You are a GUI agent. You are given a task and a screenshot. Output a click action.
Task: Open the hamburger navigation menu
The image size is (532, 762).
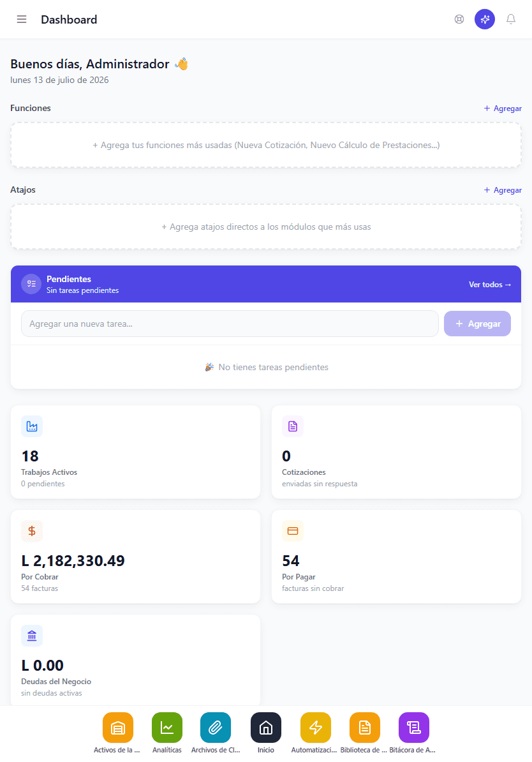click(x=22, y=19)
